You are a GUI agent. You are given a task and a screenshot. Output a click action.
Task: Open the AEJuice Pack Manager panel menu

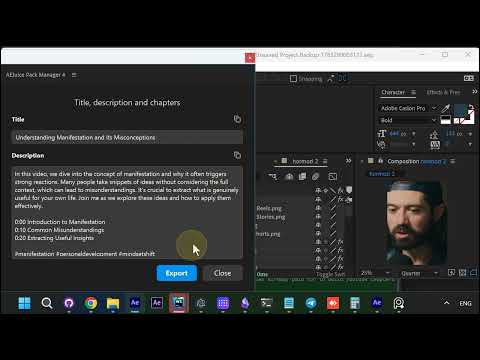coord(74,75)
